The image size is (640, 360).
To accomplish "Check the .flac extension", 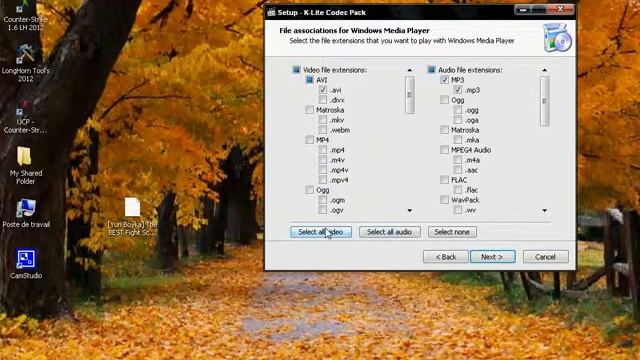I will tap(458, 190).
